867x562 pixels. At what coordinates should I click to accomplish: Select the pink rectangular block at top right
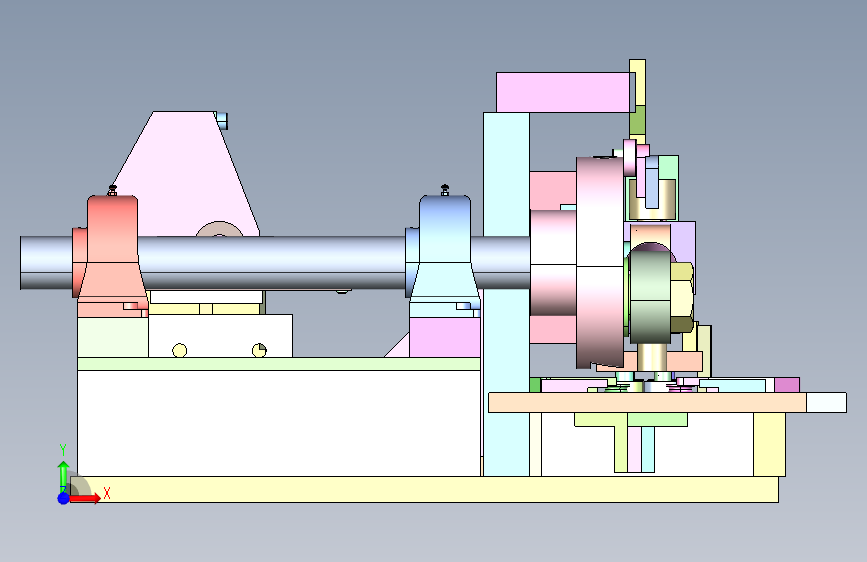(562, 92)
